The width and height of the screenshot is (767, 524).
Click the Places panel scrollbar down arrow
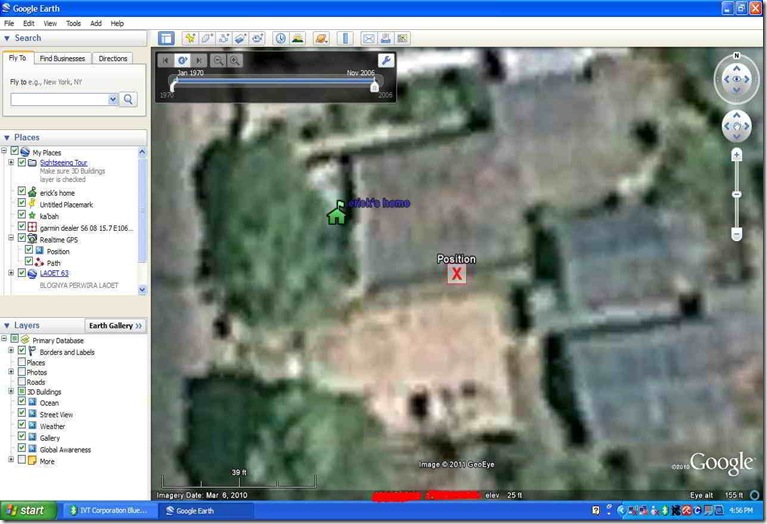(x=142, y=289)
